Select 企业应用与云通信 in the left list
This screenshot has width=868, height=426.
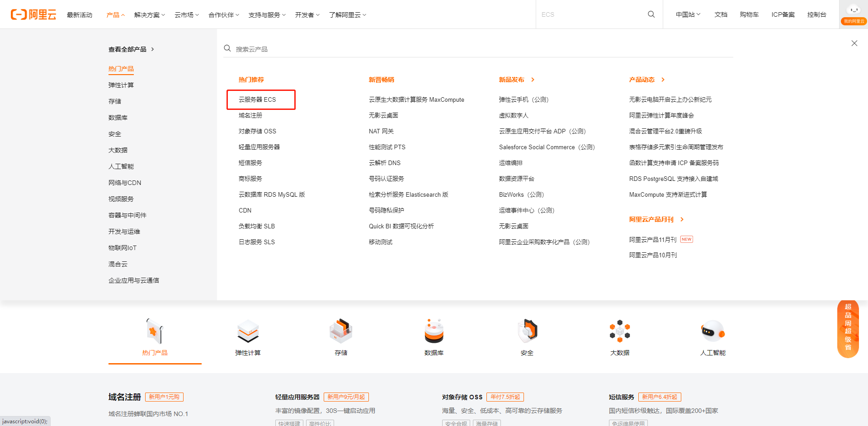(x=134, y=280)
